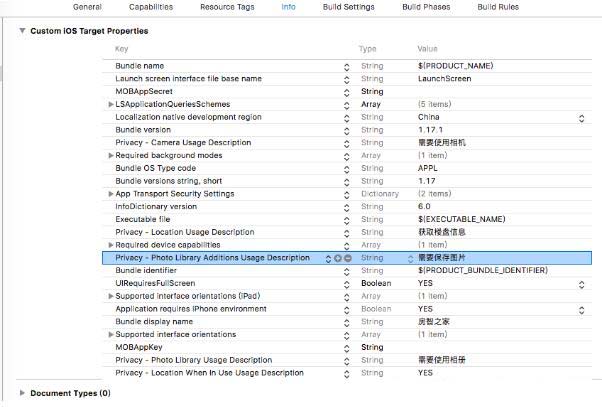The height and width of the screenshot is (407, 602).
Task: Expand App Transport Security Settings dictionary
Action: click(x=111, y=194)
